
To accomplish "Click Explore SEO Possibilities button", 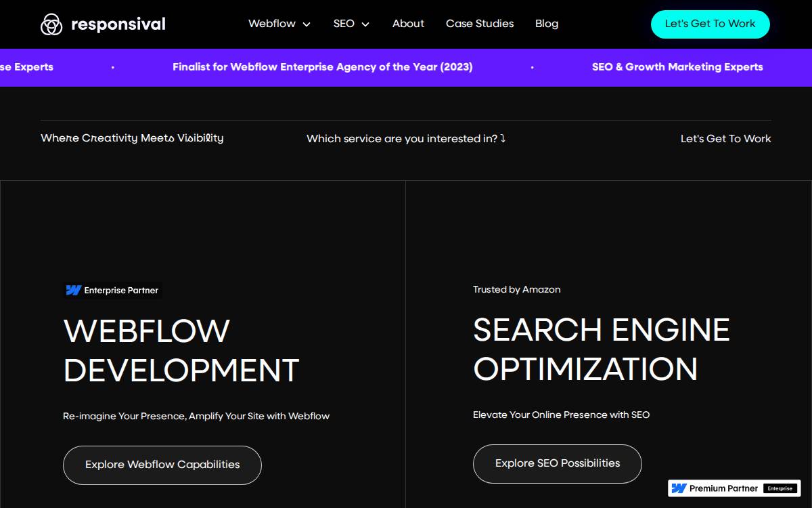I will click(558, 463).
